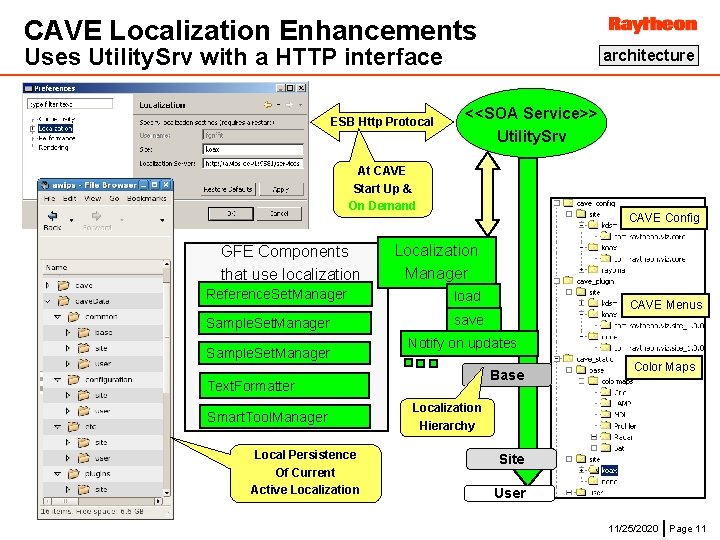Click the awips File Browser title icon
The image size is (720, 540).
pos(45,185)
